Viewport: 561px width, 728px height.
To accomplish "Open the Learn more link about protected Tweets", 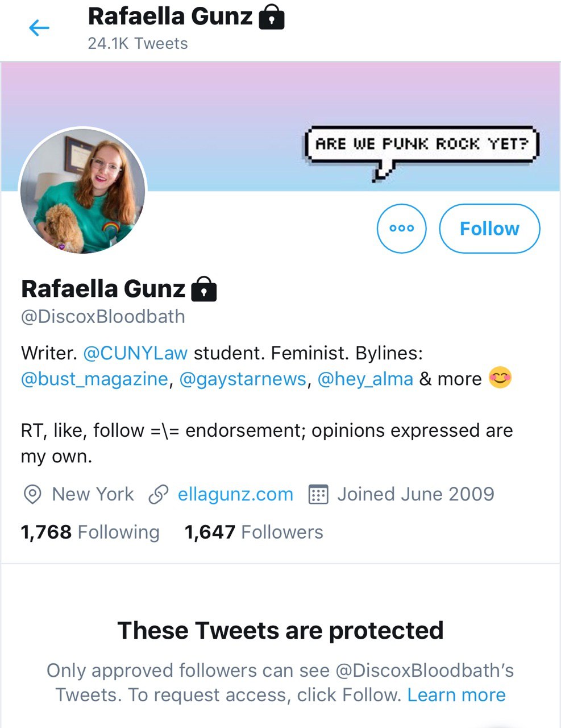I will [x=456, y=695].
